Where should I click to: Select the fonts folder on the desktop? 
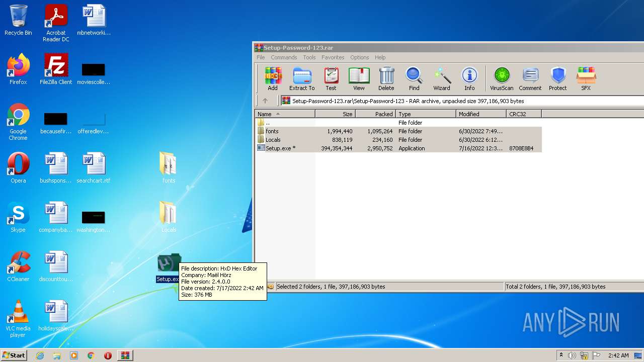click(x=169, y=168)
